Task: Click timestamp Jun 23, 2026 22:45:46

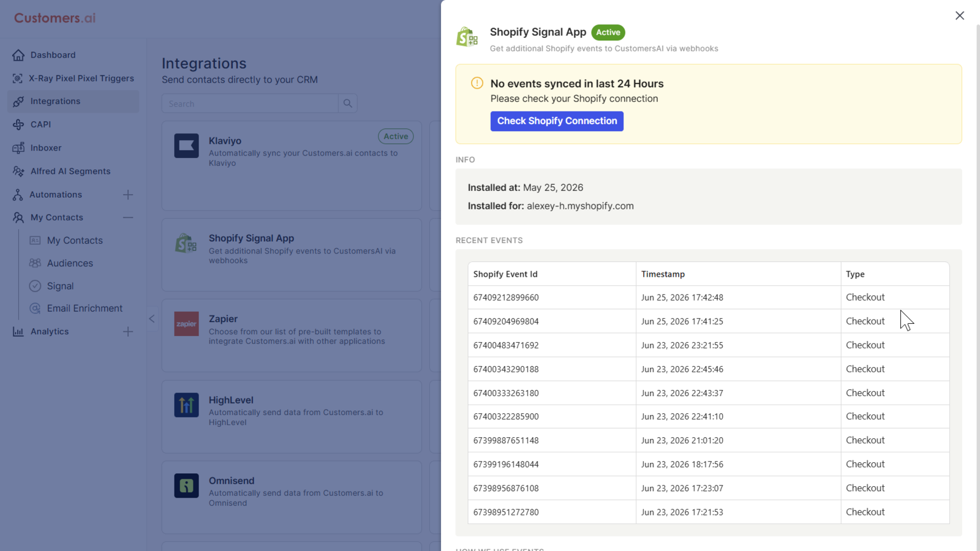Action: coord(682,369)
